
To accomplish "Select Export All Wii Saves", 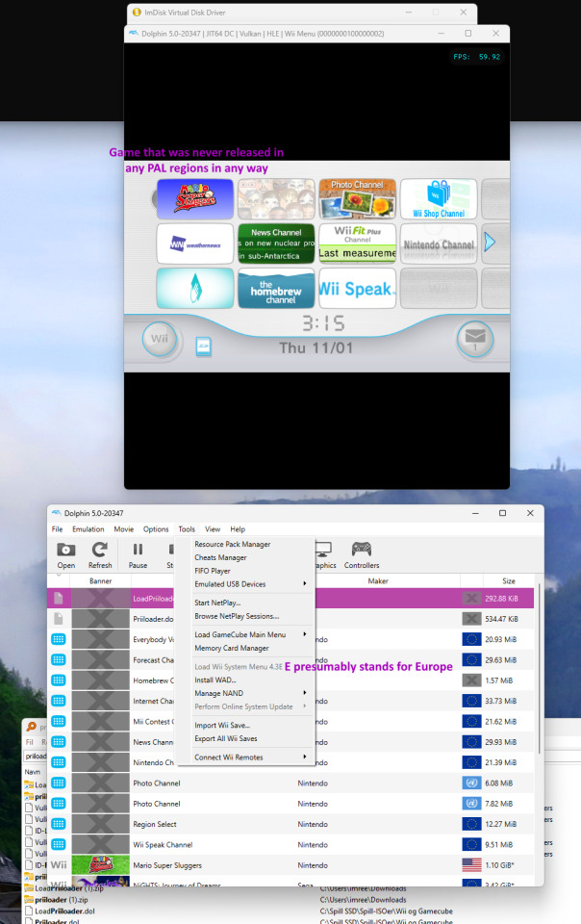I will point(245,738).
